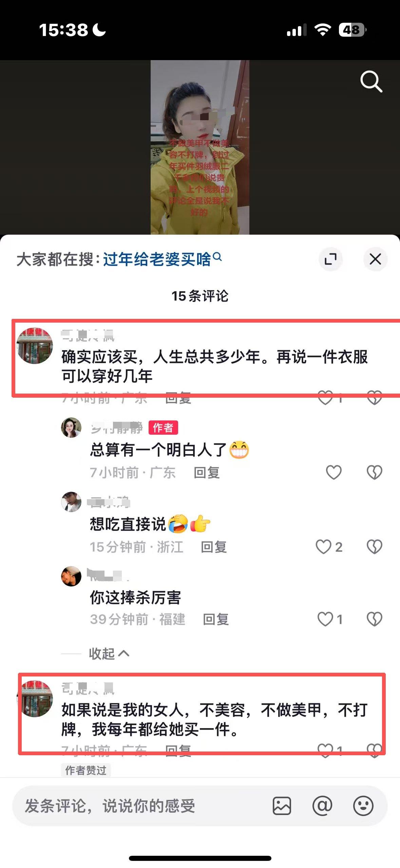
Task: Close the comments panel
Action: tap(375, 259)
